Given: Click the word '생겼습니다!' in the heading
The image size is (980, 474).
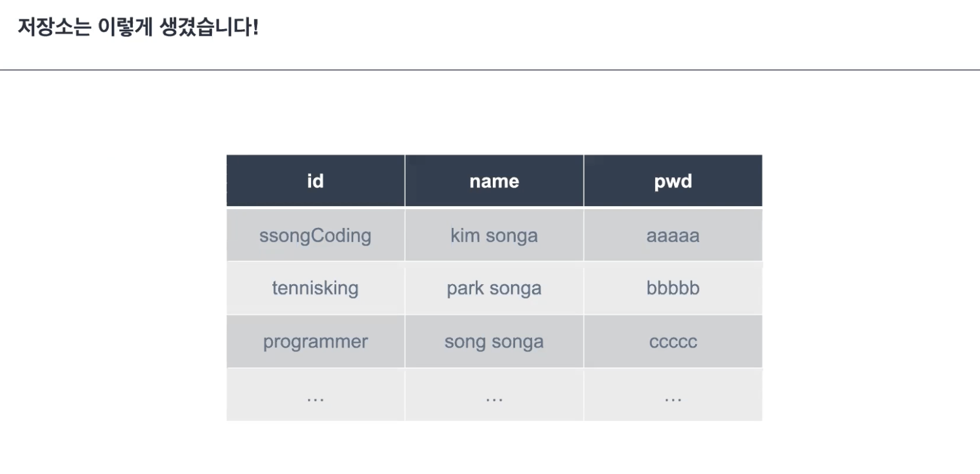Looking at the screenshot, I should 209,27.
